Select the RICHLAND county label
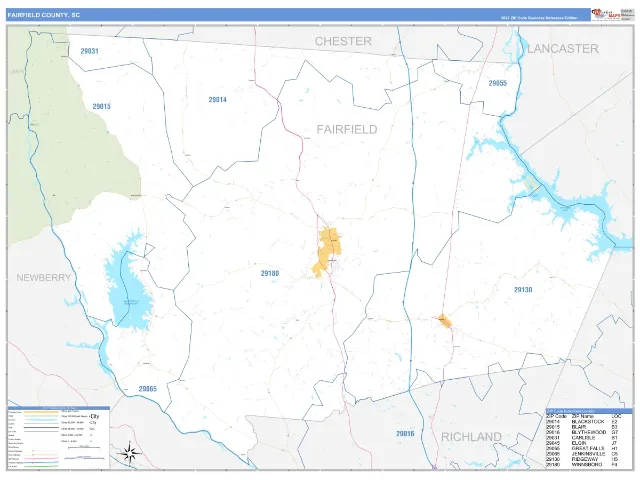 click(471, 437)
